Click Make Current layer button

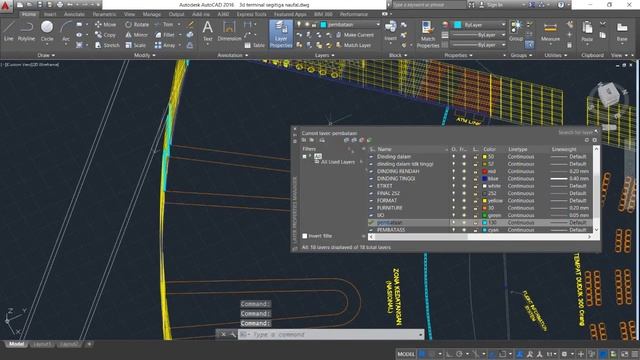354,35
